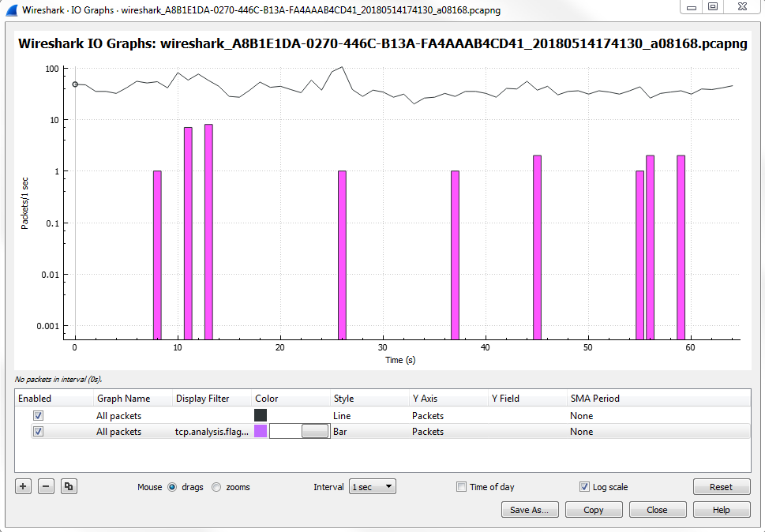
Task: Click the SMA Period column header
Action: pyautogui.click(x=658, y=399)
